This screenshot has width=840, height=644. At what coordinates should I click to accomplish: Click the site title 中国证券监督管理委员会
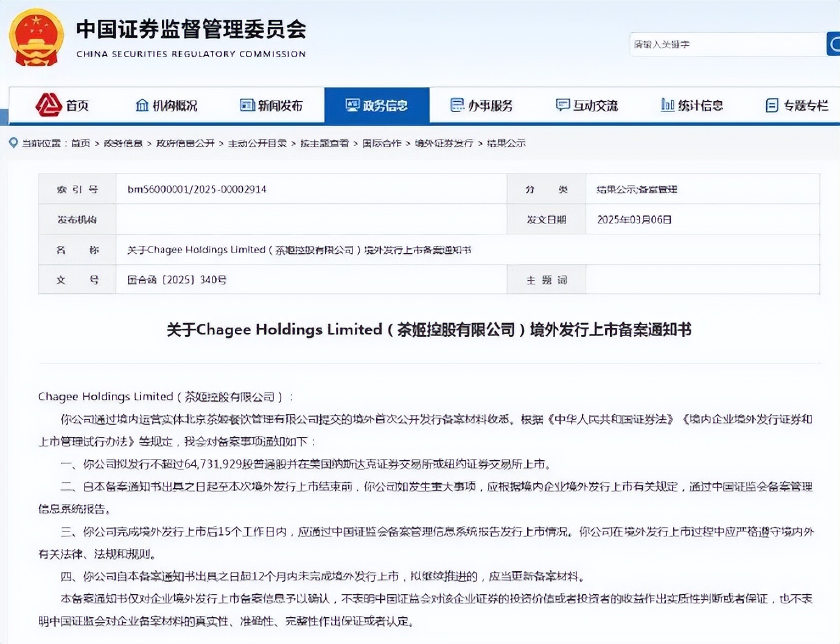click(x=191, y=29)
